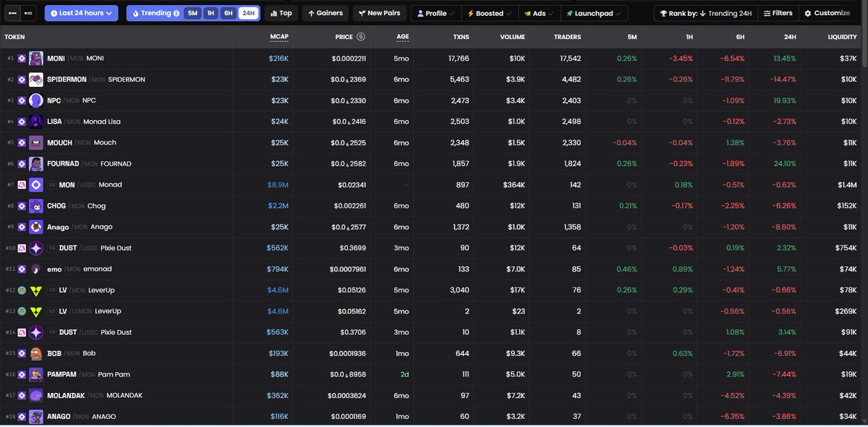Sort by the 24H change column header
The width and height of the screenshot is (868, 427).
[x=791, y=36]
